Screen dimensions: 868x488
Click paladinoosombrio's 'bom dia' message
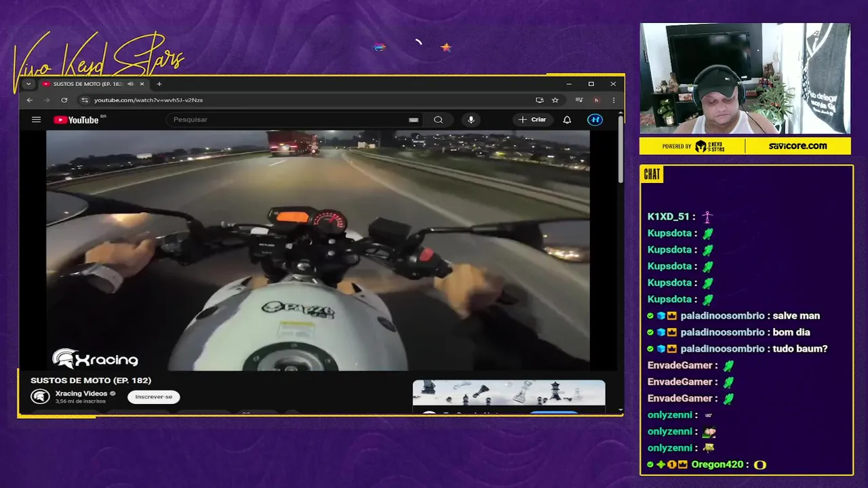(x=791, y=332)
